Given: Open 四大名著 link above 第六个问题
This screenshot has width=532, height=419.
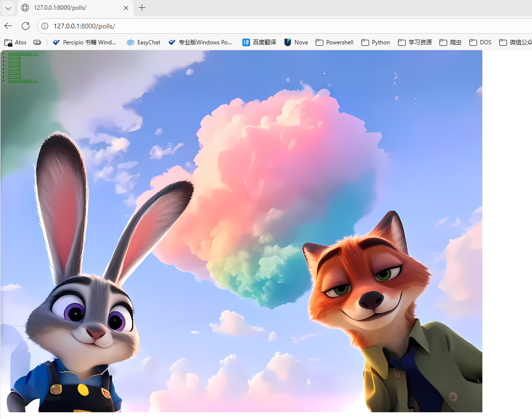Looking at the screenshot, I should click(24, 54).
